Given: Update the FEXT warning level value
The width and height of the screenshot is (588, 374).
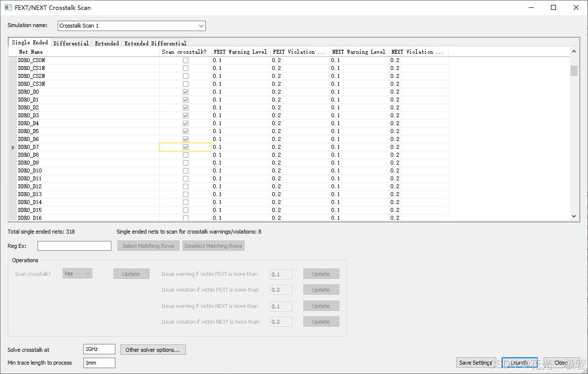Looking at the screenshot, I should [x=321, y=273].
